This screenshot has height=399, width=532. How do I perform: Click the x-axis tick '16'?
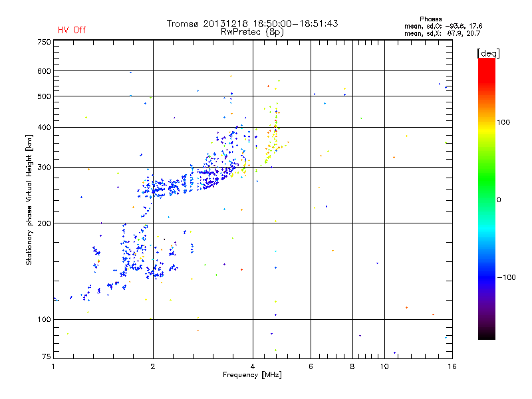(452, 366)
